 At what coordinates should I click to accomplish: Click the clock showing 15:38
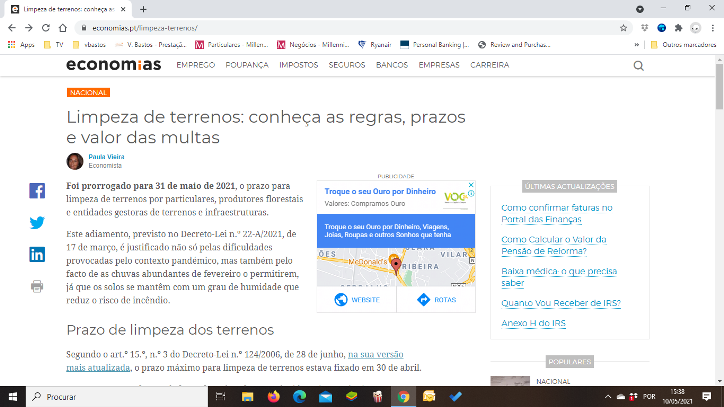(678, 396)
